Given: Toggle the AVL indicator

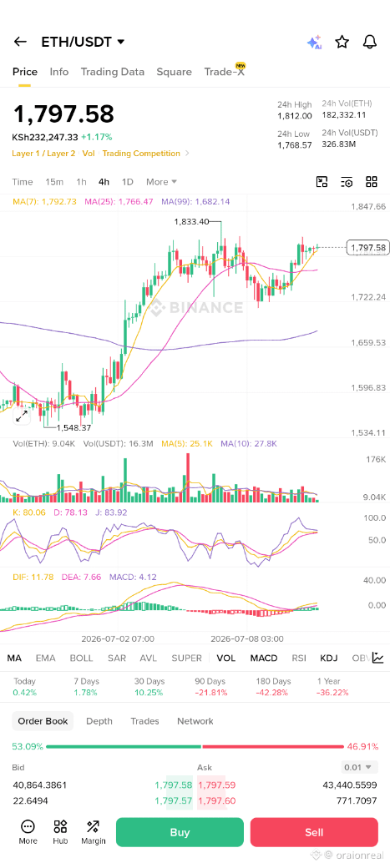Looking at the screenshot, I should tap(149, 658).
